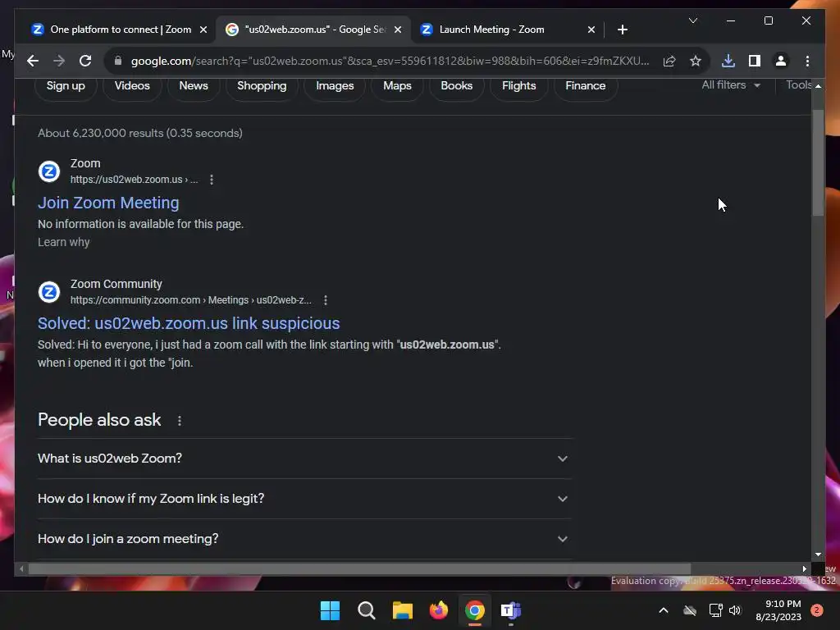The image size is (840, 630).
Task: Filter results by Shopping
Action: click(262, 85)
